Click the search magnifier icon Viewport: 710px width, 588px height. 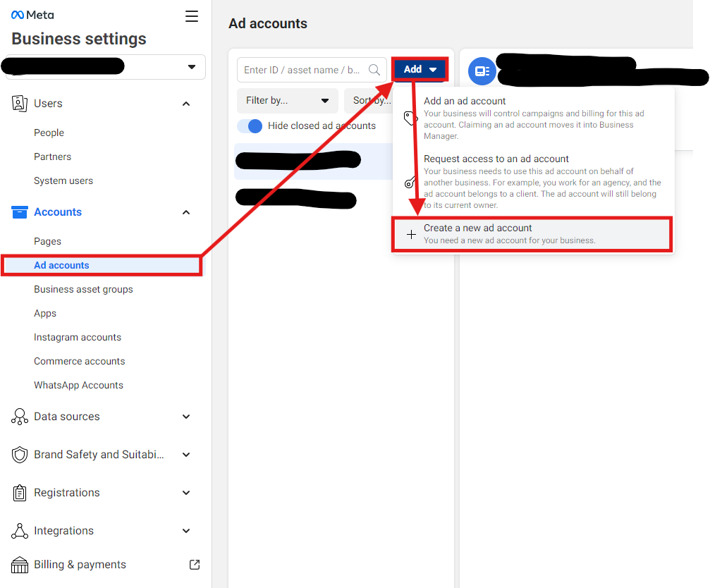click(374, 70)
